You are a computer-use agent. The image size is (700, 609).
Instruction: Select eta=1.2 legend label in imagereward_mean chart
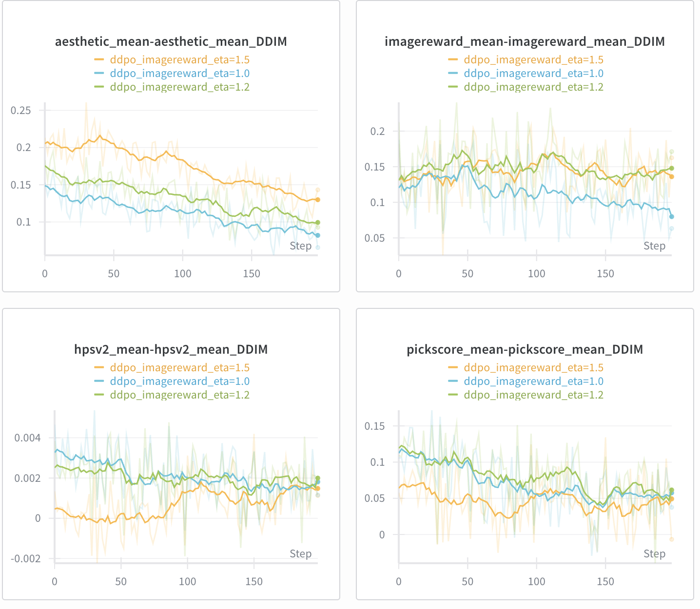coord(533,87)
